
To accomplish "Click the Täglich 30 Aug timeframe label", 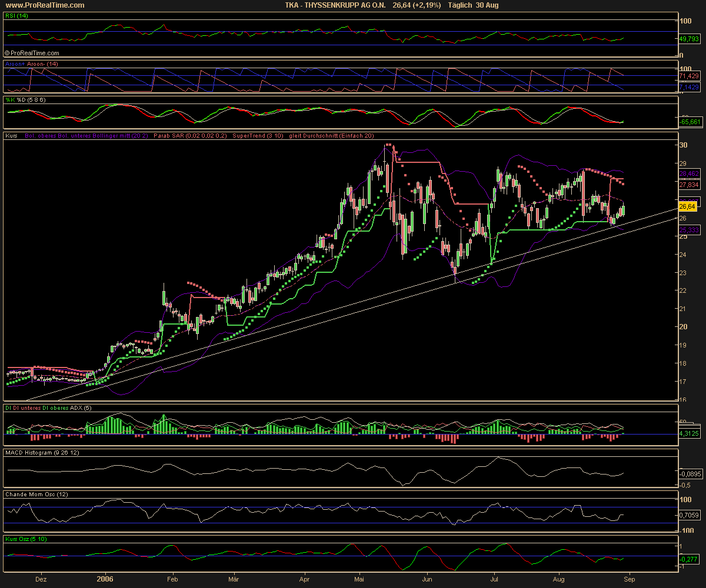I will coord(474,5).
